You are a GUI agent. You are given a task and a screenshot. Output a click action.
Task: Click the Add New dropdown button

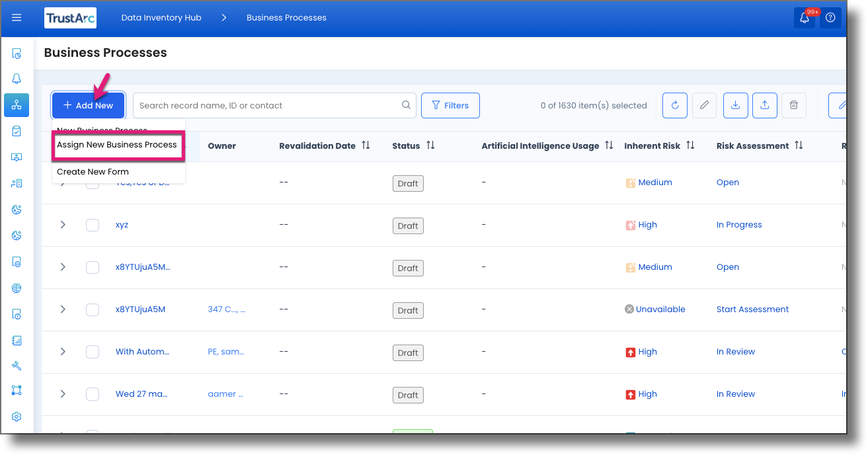[x=88, y=105]
